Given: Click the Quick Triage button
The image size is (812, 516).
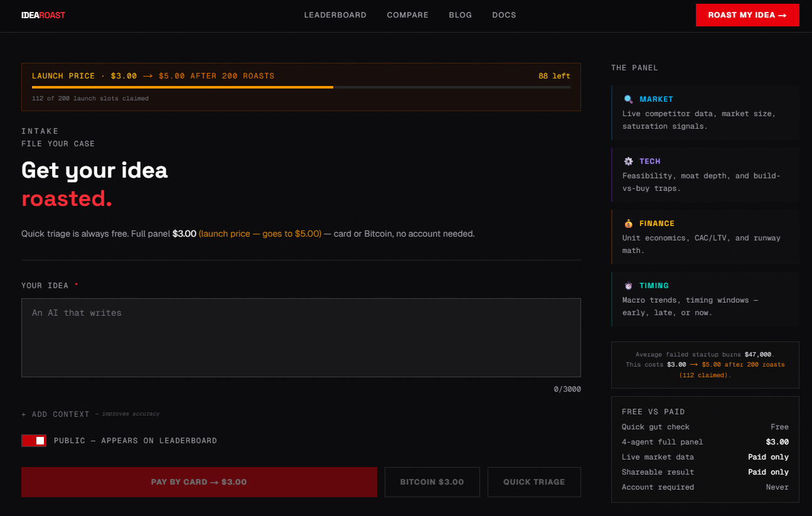Looking at the screenshot, I should pyautogui.click(x=534, y=482).
